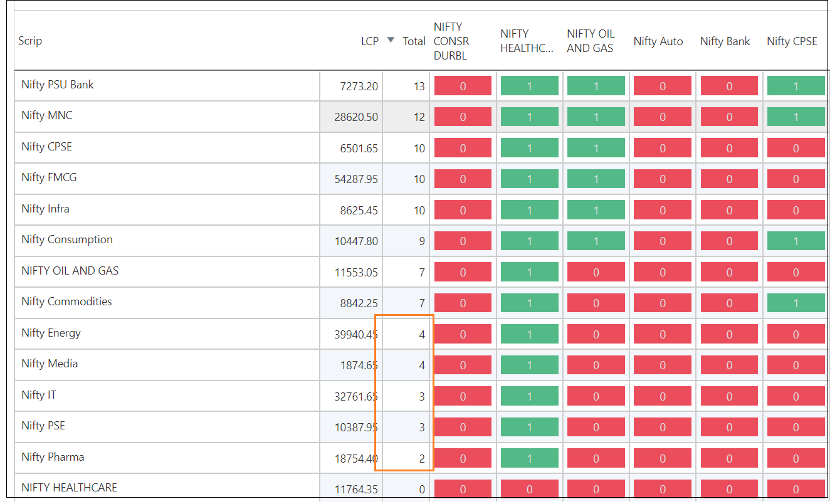Click LCP value 7273.20
The width and height of the screenshot is (830, 504).
tap(359, 86)
